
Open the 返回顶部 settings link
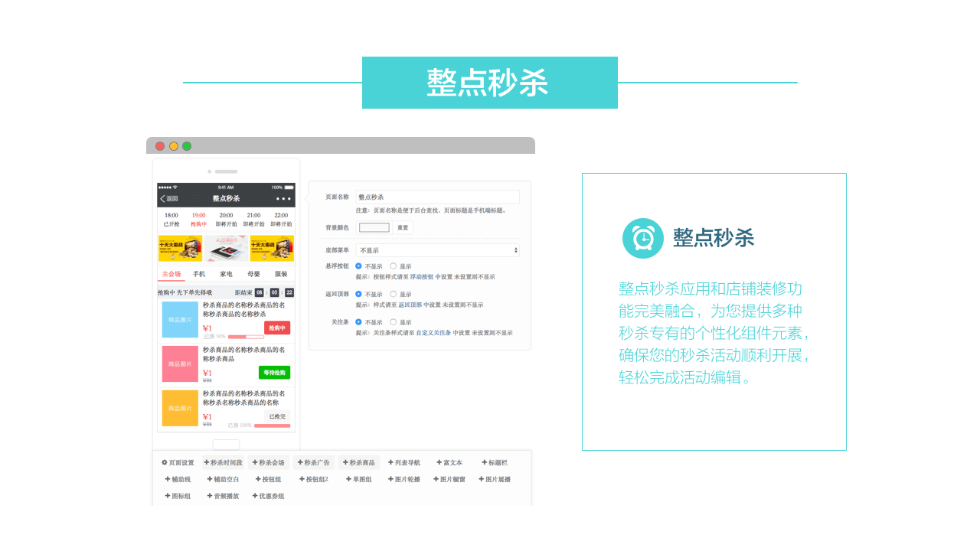click(410, 305)
